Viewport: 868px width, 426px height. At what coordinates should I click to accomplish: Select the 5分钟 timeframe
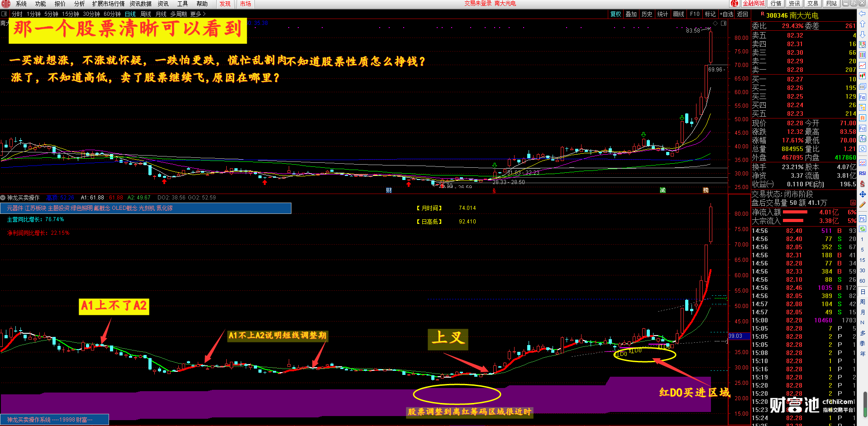pos(51,14)
